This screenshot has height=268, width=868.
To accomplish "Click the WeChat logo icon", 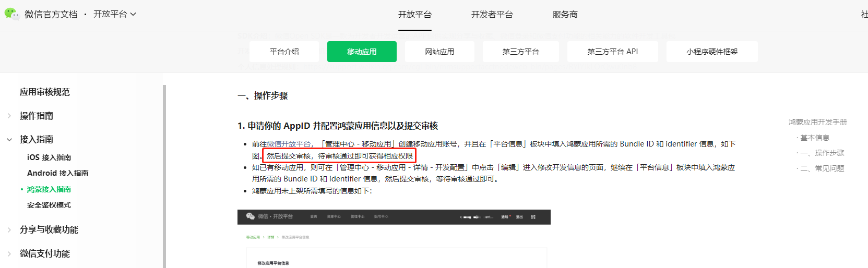I will 11,14.
